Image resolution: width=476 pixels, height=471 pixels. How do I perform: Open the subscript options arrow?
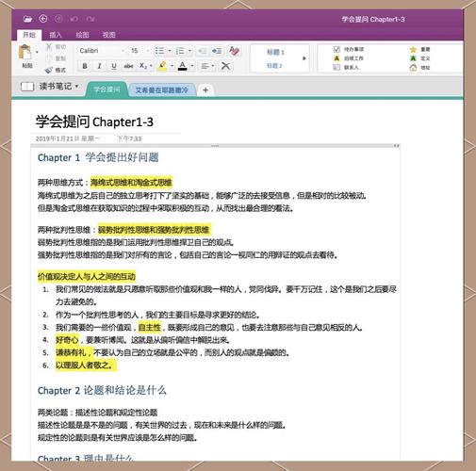pyautogui.click(x=151, y=66)
